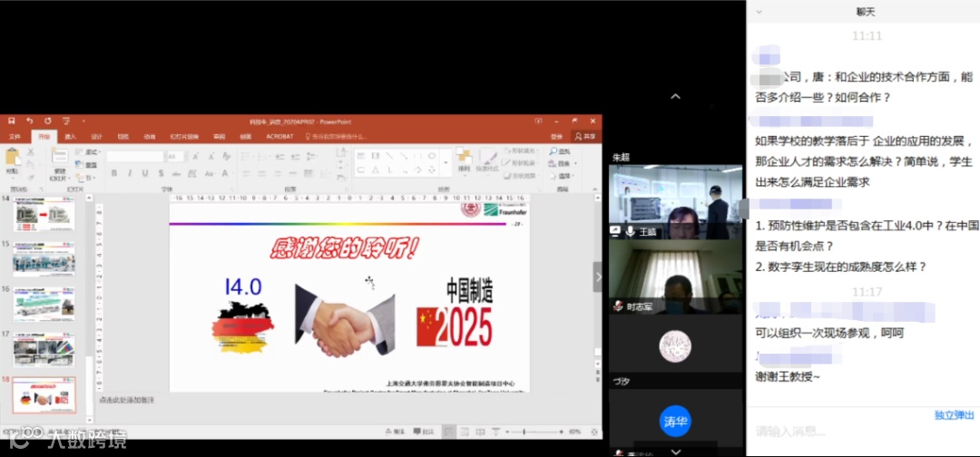Screen dimensions: 980x457
Task: Select slide 14 thumbnail
Action: [44, 213]
